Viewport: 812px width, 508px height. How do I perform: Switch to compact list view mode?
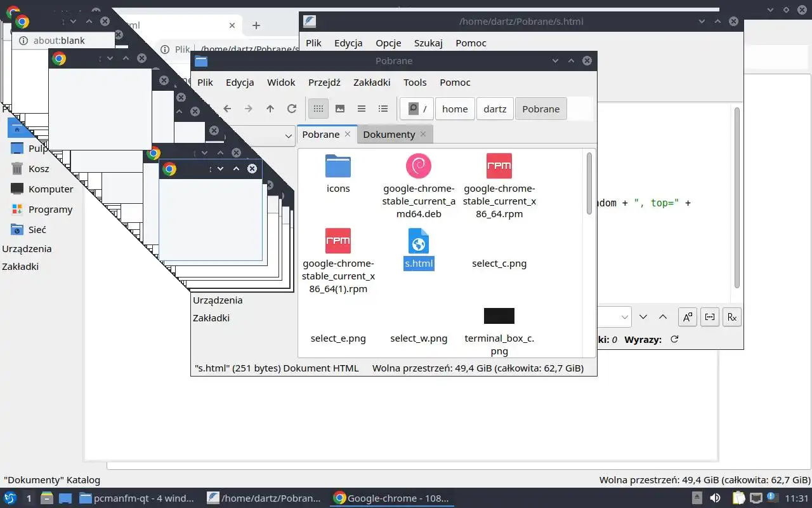pyautogui.click(x=362, y=109)
